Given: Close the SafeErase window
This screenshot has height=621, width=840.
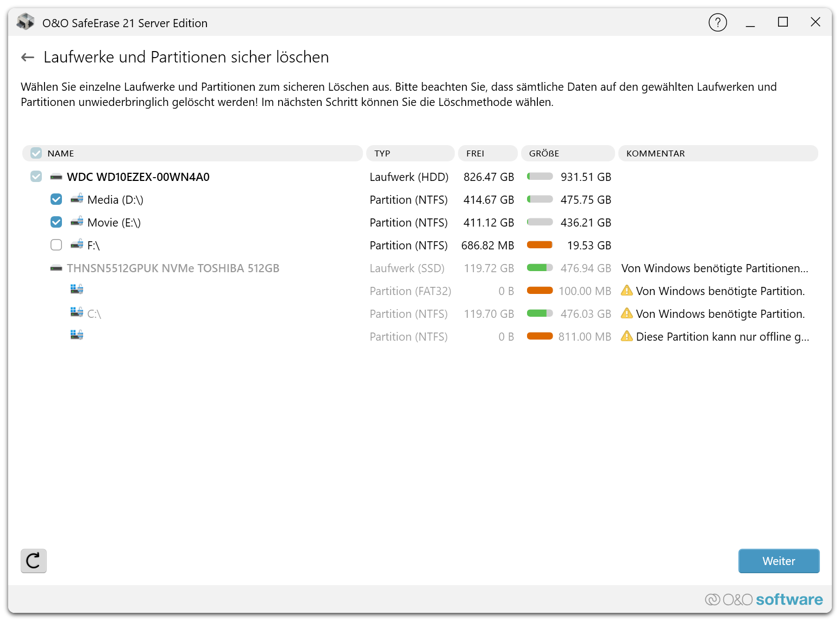Looking at the screenshot, I should [815, 22].
